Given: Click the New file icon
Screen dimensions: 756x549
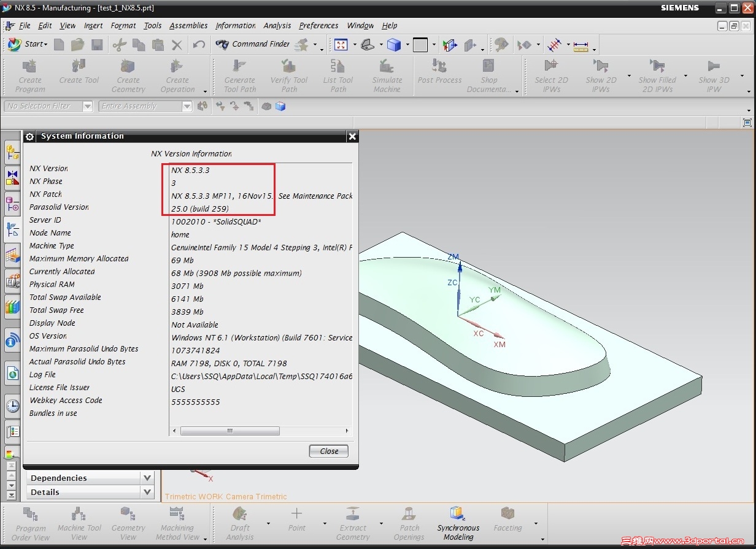Looking at the screenshot, I should coord(59,44).
